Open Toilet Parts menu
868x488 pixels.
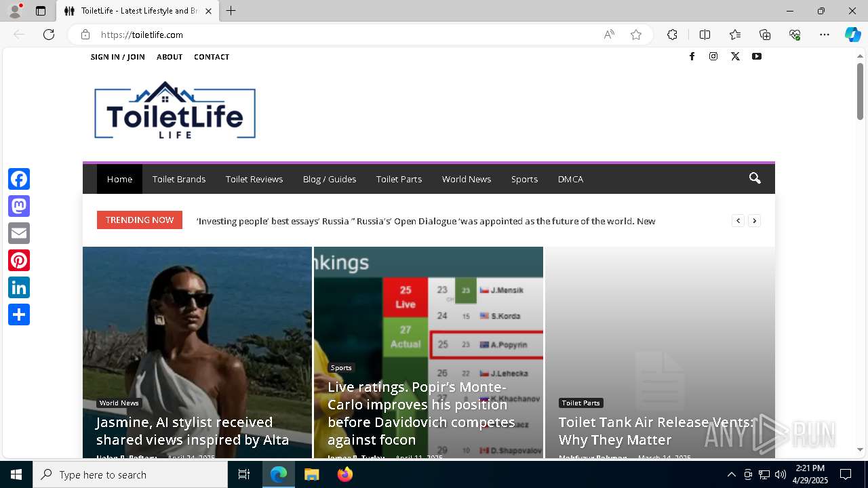399,179
